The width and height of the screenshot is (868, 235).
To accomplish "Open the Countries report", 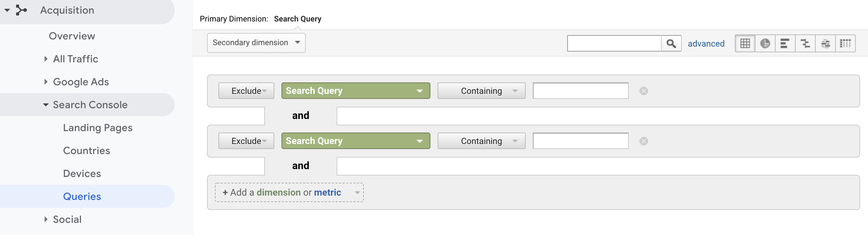I will [x=86, y=150].
